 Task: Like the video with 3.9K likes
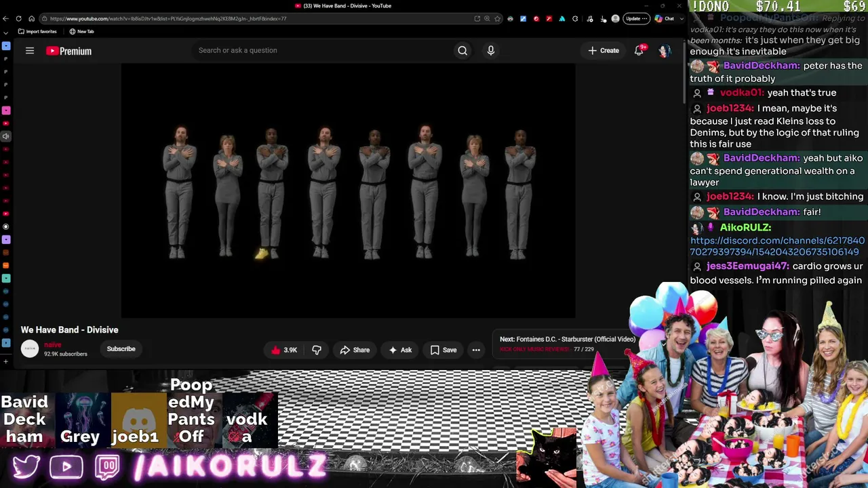283,350
